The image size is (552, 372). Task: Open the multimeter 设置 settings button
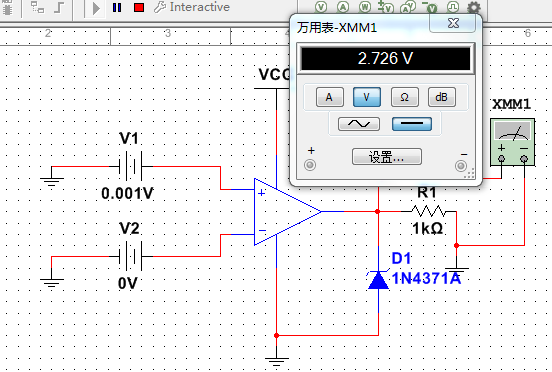click(x=387, y=157)
